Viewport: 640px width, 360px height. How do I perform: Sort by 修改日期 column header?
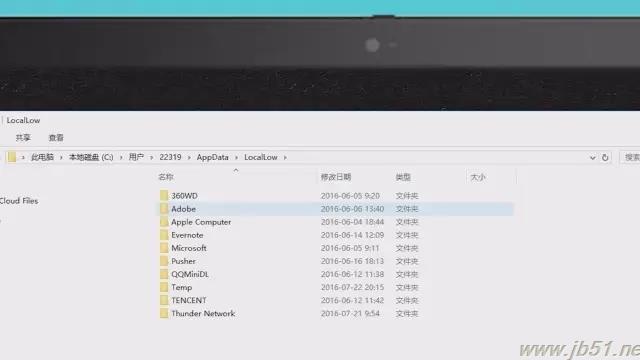click(336, 177)
